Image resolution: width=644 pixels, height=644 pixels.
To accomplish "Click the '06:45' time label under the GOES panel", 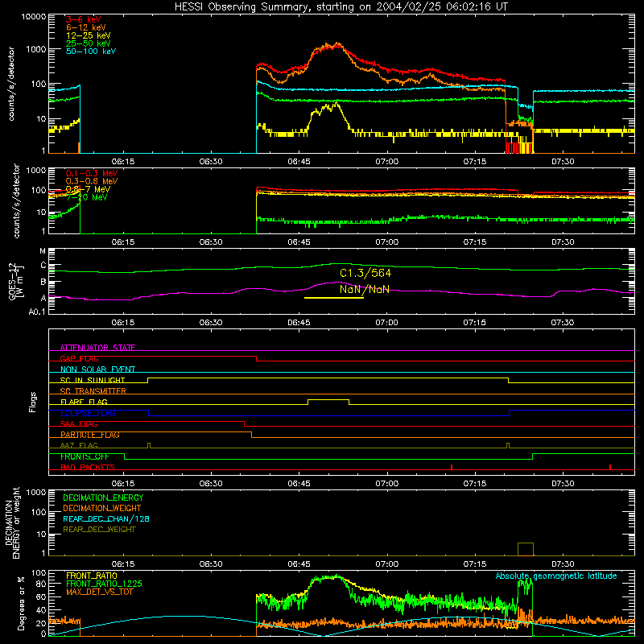I will (299, 323).
